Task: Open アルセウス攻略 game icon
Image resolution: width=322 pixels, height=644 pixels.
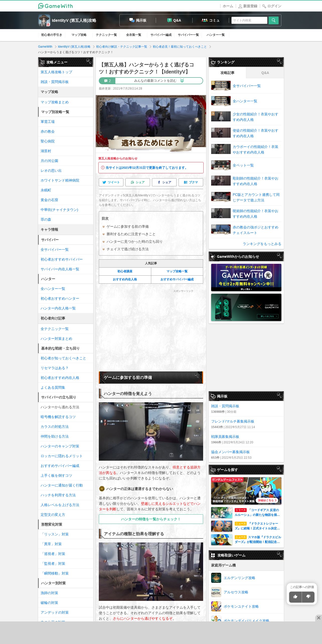Action: coord(216,592)
